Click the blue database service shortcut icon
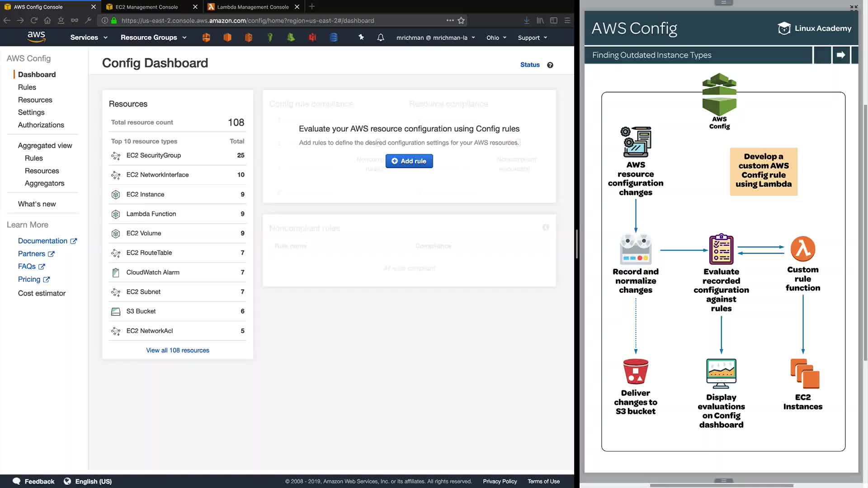This screenshot has width=868, height=488. tap(334, 38)
